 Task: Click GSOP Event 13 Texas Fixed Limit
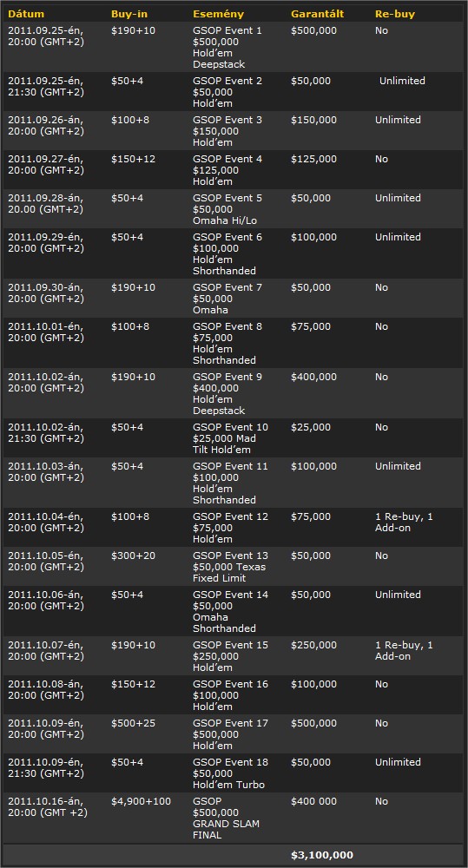(x=230, y=567)
